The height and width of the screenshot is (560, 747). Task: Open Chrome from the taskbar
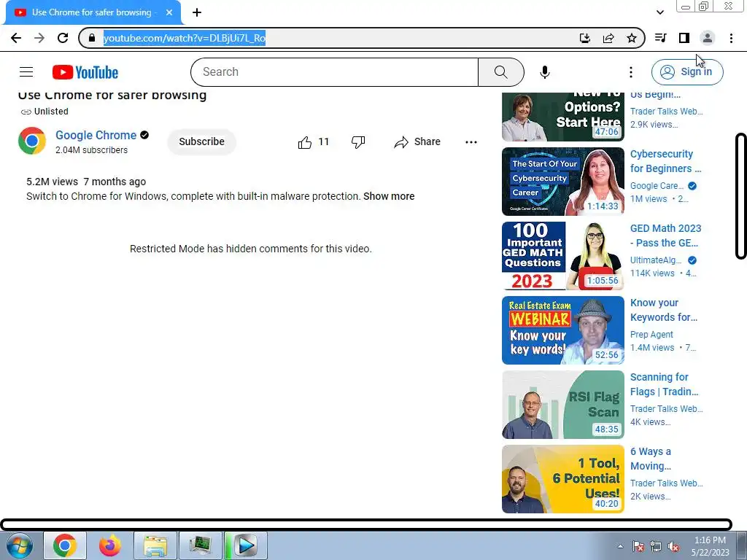65,545
